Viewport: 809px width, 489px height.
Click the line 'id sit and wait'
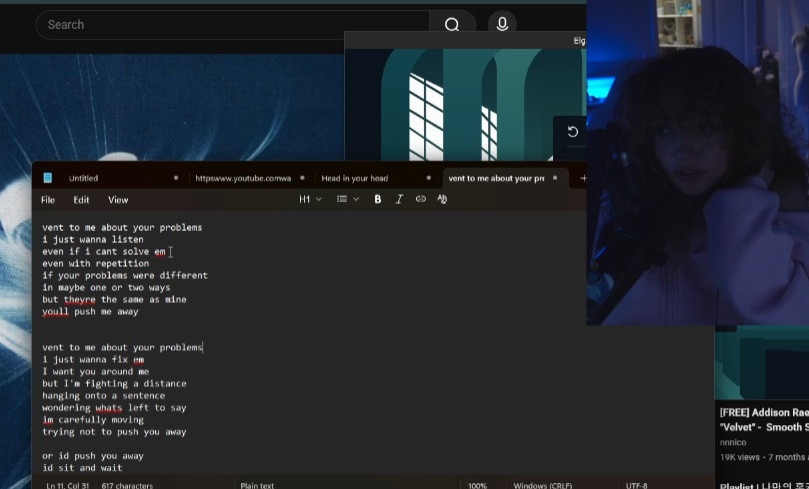[x=82, y=468]
